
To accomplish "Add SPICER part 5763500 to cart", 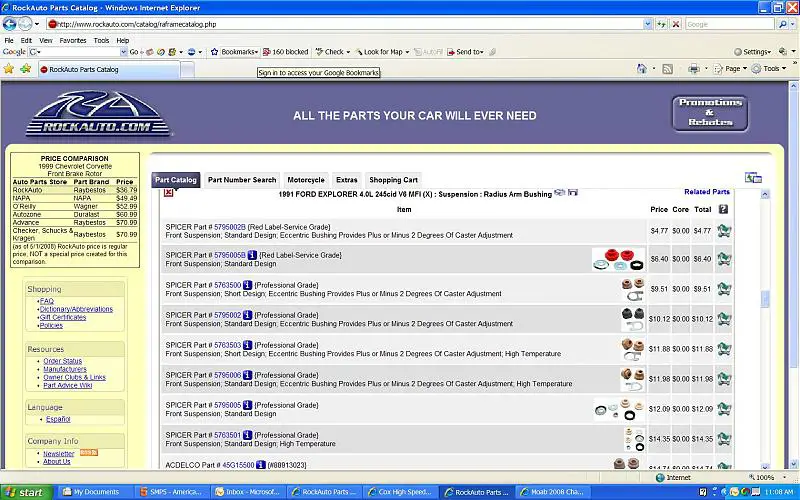I will 723,289.
